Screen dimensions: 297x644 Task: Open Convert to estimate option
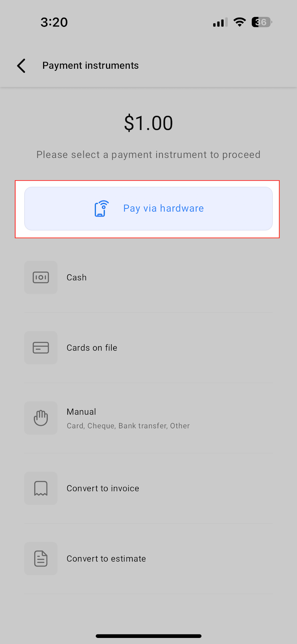coord(148,559)
